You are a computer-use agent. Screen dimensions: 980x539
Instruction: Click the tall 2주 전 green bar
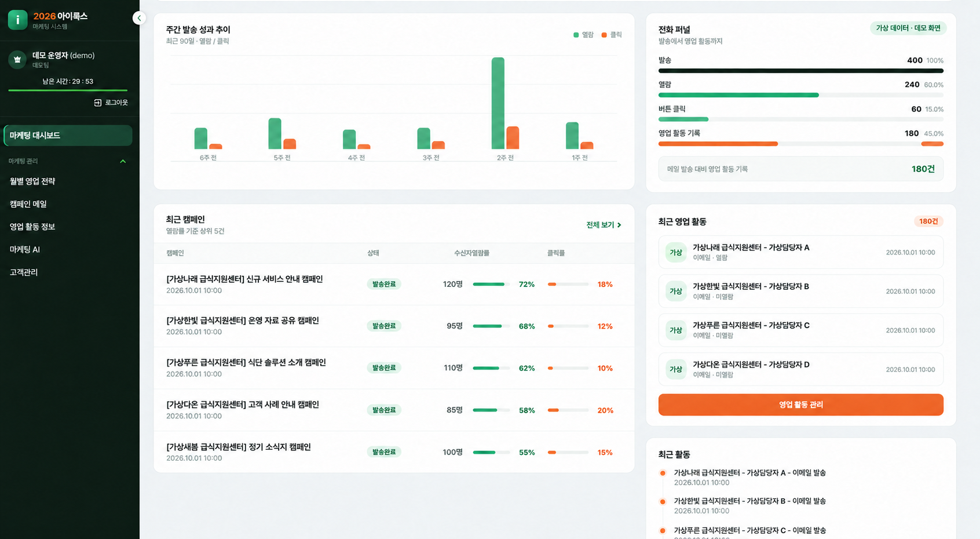[498, 103]
